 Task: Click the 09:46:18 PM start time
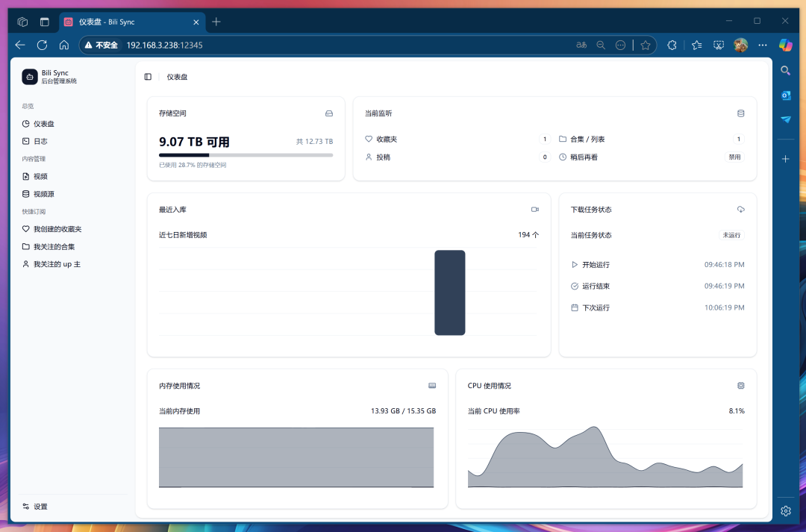pyautogui.click(x=724, y=265)
